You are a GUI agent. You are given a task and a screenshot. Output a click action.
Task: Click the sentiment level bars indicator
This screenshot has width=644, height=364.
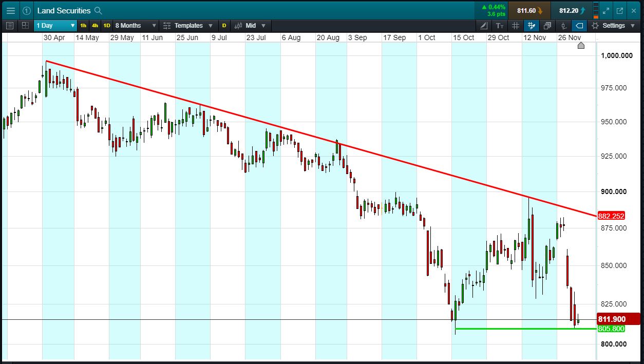click(x=596, y=10)
